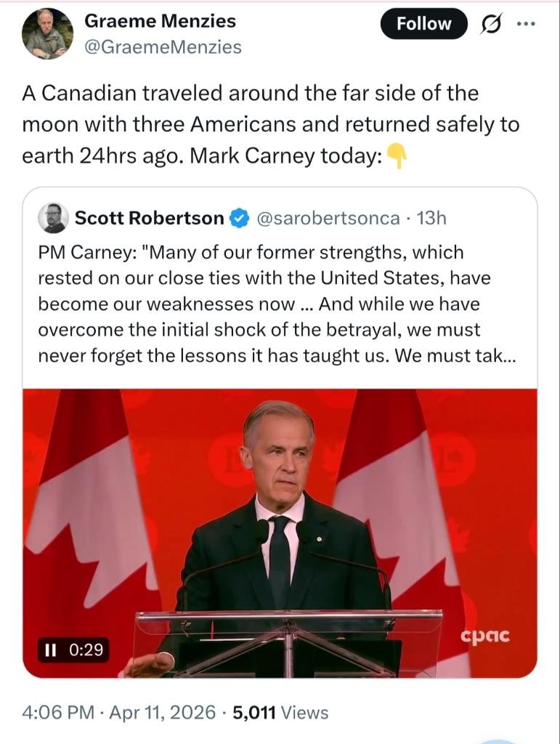
Task: Click the blue verified badge
Action: tap(239, 218)
